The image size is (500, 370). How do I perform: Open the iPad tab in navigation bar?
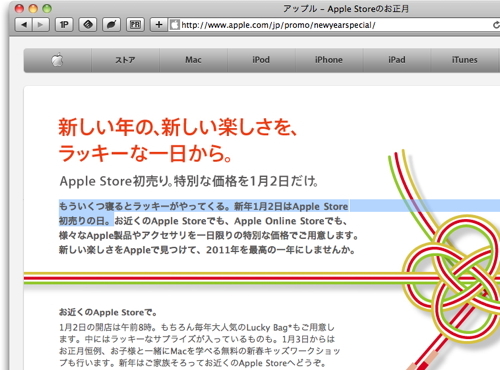tap(397, 60)
